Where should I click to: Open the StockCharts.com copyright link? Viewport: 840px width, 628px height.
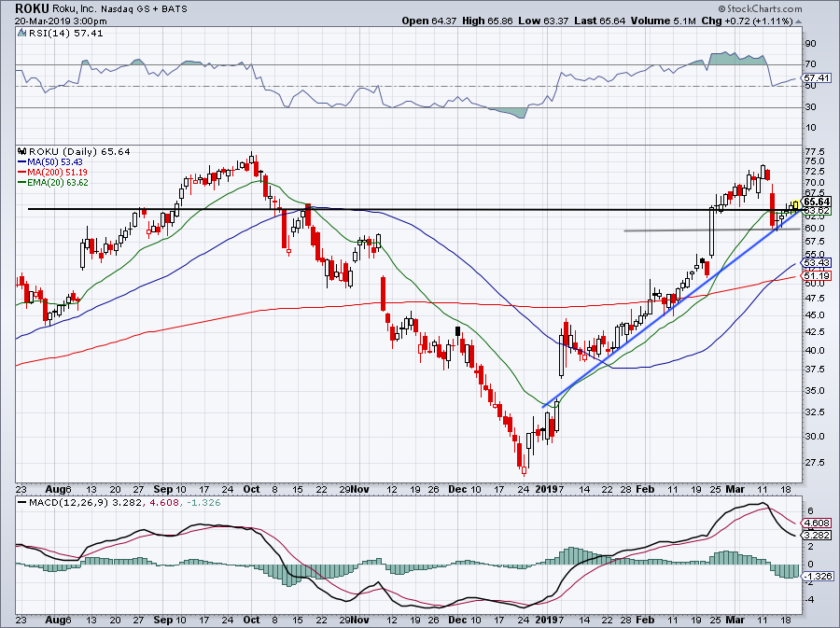[x=760, y=8]
